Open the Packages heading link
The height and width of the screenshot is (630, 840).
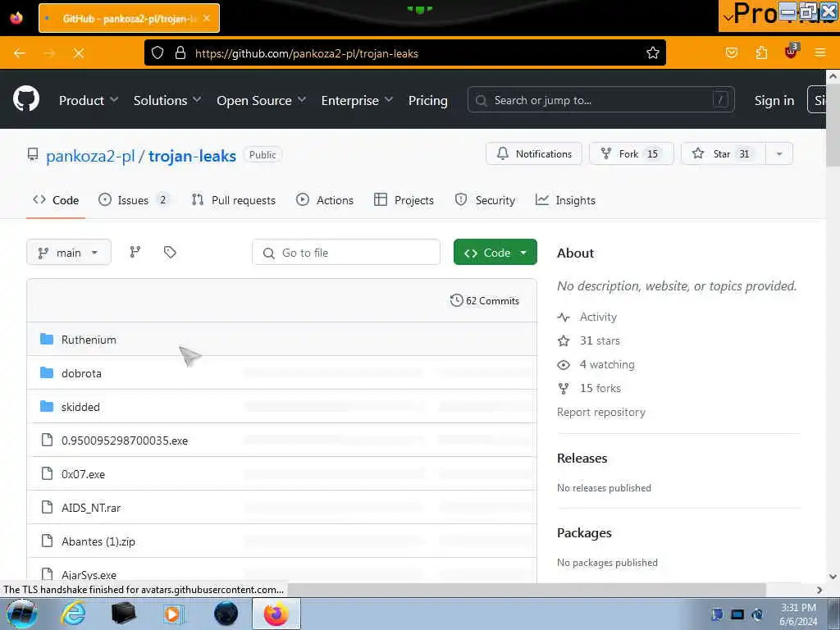[x=584, y=533]
